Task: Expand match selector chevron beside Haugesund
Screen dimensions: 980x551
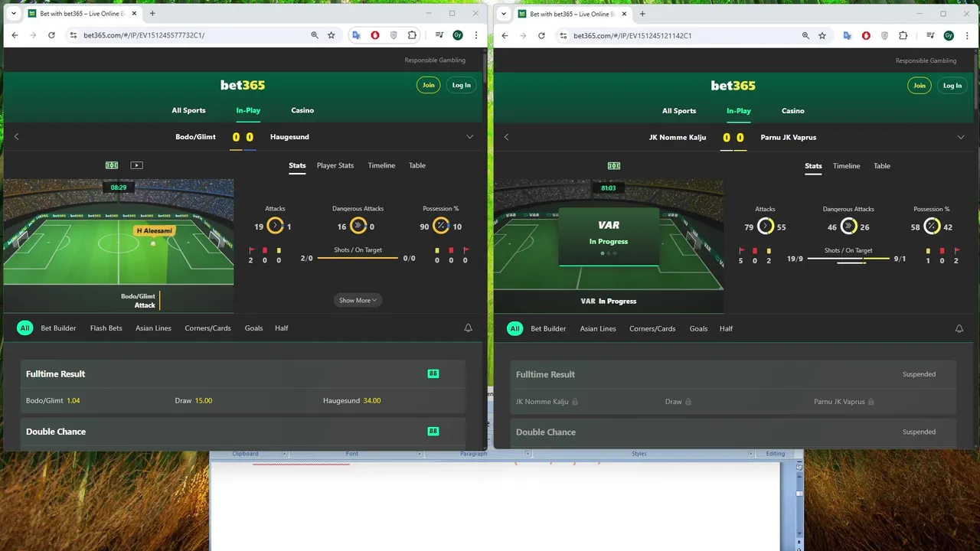Action: 470,137
